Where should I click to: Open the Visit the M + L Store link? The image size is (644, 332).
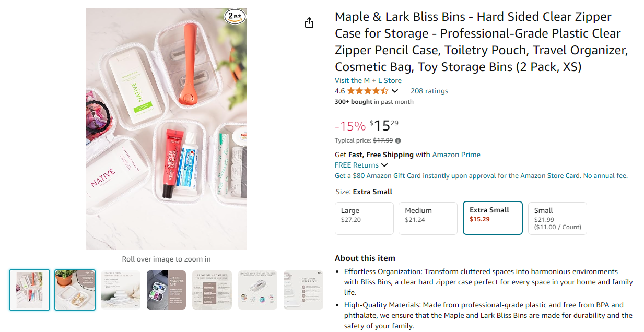[x=368, y=80]
